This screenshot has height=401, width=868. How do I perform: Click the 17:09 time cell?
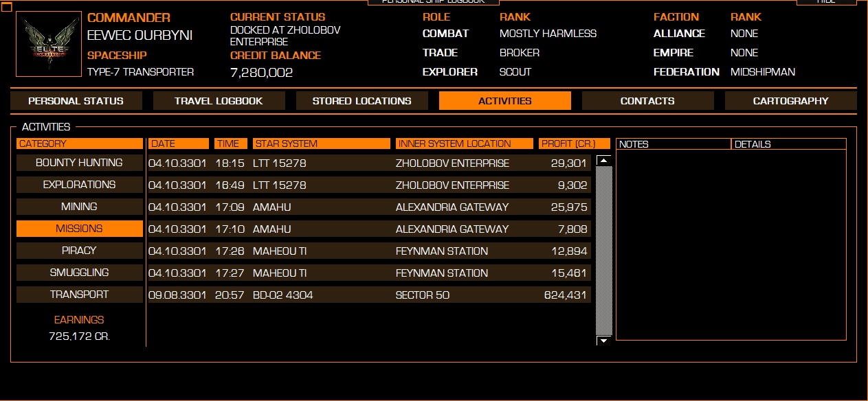point(230,207)
